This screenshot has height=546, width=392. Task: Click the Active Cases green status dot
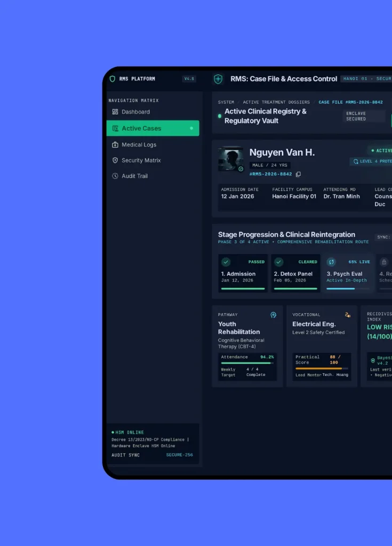pyautogui.click(x=191, y=129)
